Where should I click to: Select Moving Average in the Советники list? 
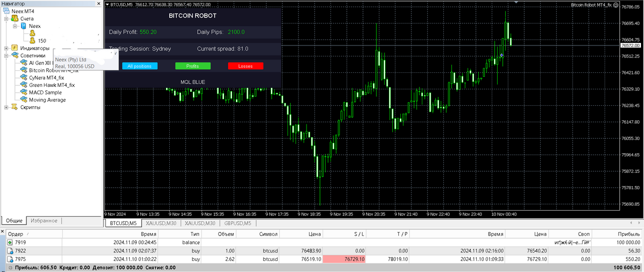click(47, 100)
